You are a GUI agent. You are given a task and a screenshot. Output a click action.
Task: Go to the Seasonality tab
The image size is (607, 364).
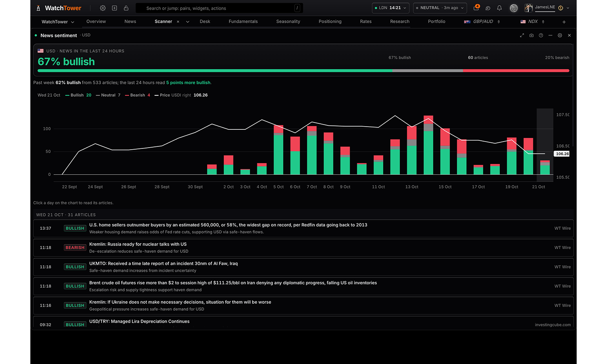[x=288, y=22]
